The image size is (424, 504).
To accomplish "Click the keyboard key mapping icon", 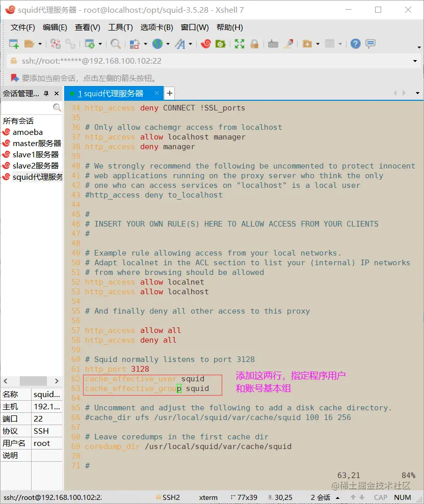I will point(273,44).
